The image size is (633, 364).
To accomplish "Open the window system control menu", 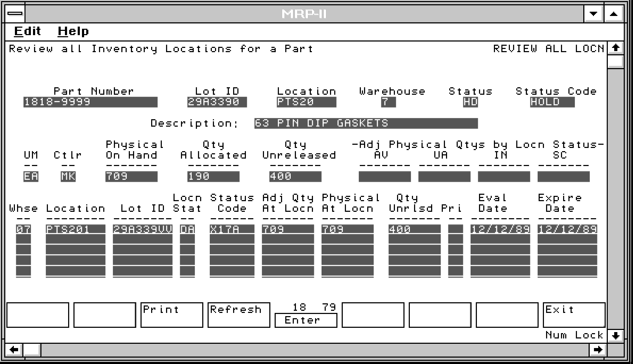I will click(15, 14).
